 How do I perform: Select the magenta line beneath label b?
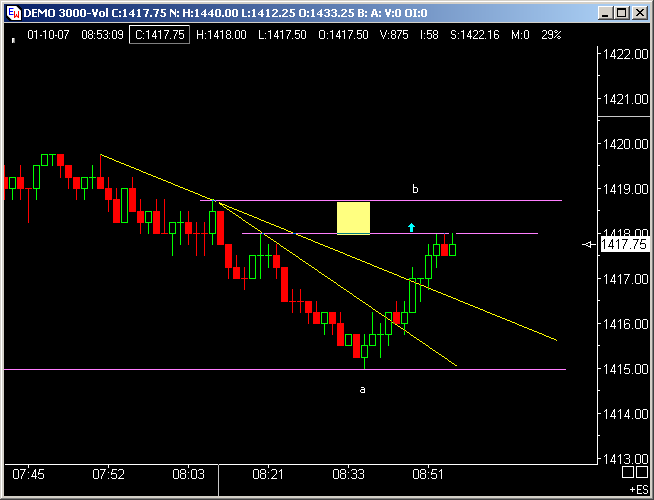tap(381, 201)
